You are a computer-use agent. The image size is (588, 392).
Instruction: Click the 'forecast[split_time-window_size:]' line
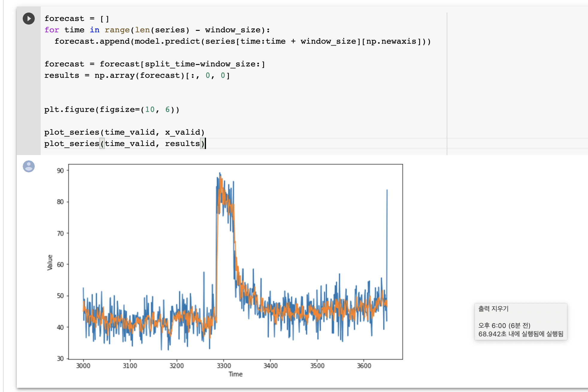[155, 64]
